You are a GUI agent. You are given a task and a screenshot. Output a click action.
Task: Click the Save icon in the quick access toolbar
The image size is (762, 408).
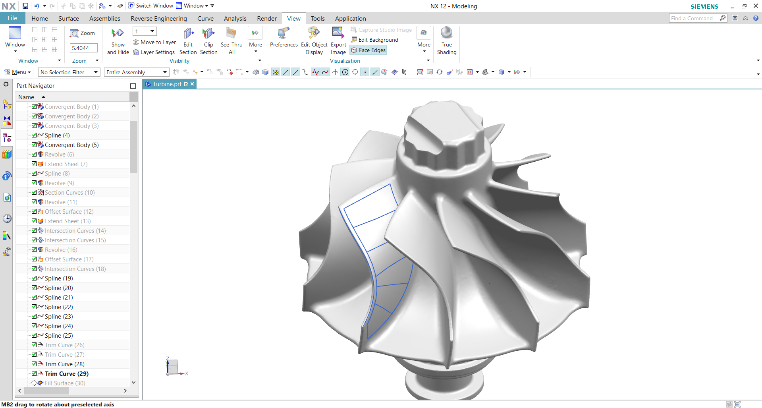[x=25, y=6]
